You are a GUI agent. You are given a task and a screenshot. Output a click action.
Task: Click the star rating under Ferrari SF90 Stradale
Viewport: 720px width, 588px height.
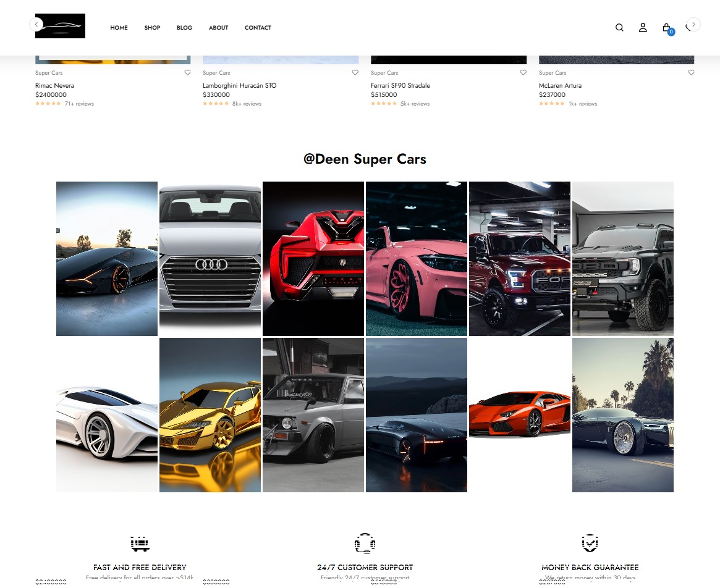(383, 104)
